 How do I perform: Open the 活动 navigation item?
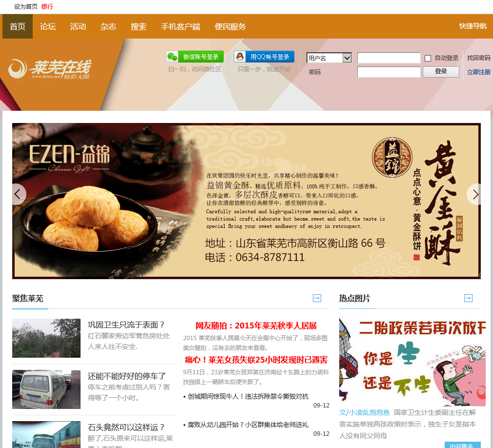[78, 26]
